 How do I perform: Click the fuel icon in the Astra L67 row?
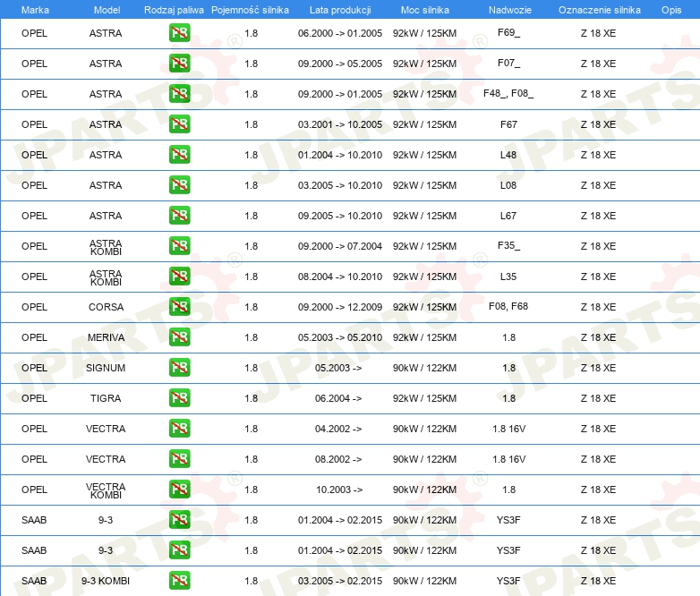[179, 215]
